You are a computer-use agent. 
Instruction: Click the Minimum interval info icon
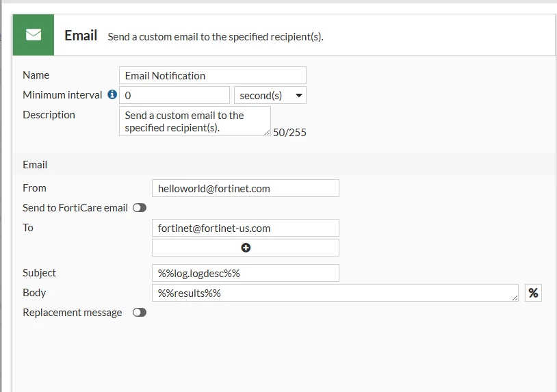[112, 94]
